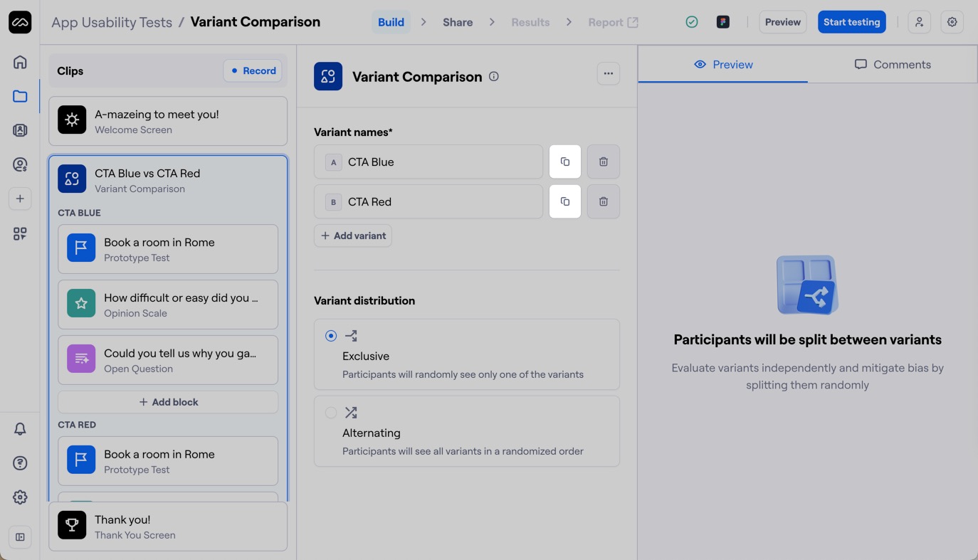
Task: Select the Exclusive distribution radio button
Action: (x=331, y=336)
